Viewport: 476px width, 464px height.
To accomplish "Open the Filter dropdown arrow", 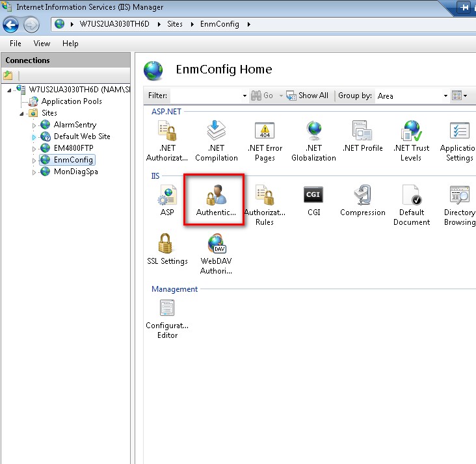I will [245, 96].
